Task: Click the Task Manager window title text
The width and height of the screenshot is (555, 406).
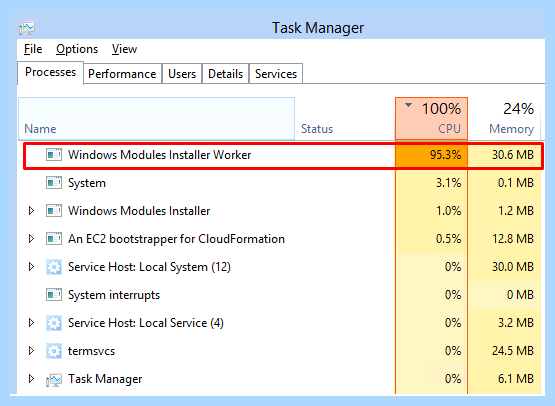Action: [318, 28]
